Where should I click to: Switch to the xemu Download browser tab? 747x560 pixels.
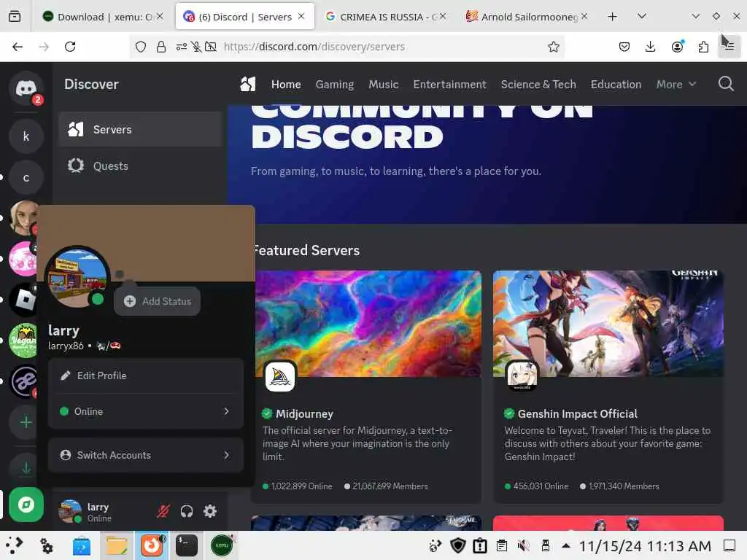click(x=101, y=17)
